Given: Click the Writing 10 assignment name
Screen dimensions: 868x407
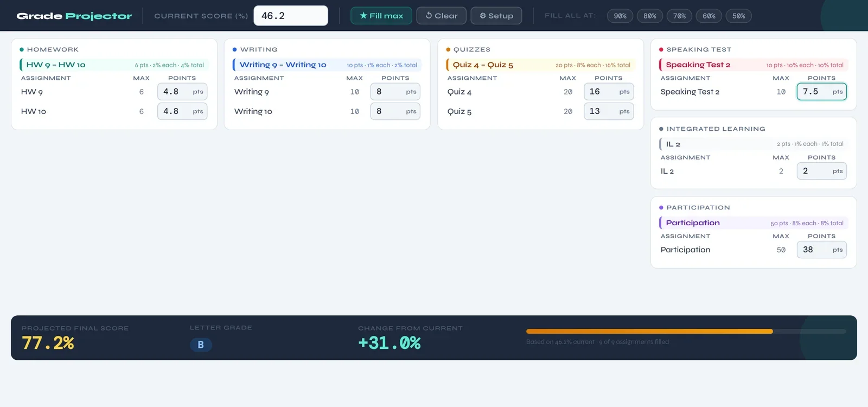Looking at the screenshot, I should click(x=253, y=111).
